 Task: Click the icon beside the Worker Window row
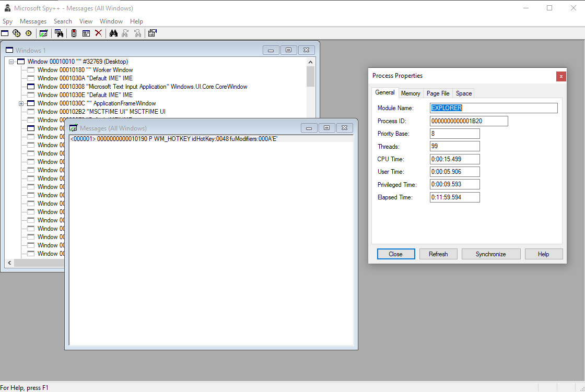pos(31,70)
